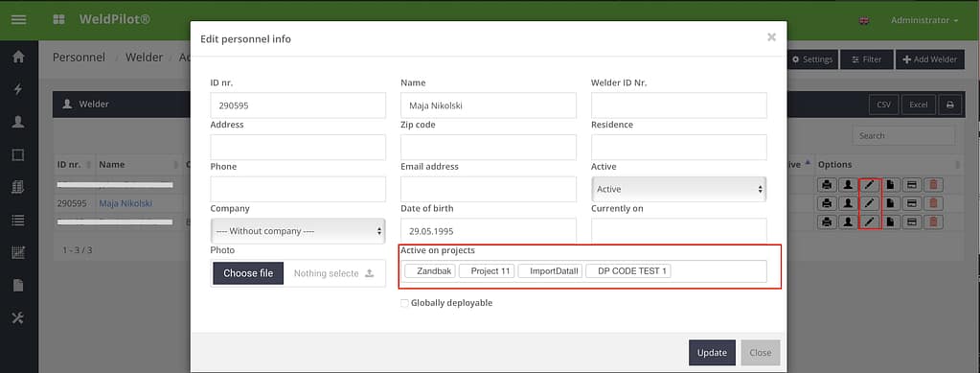Open the Active status dropdown

tap(679, 189)
